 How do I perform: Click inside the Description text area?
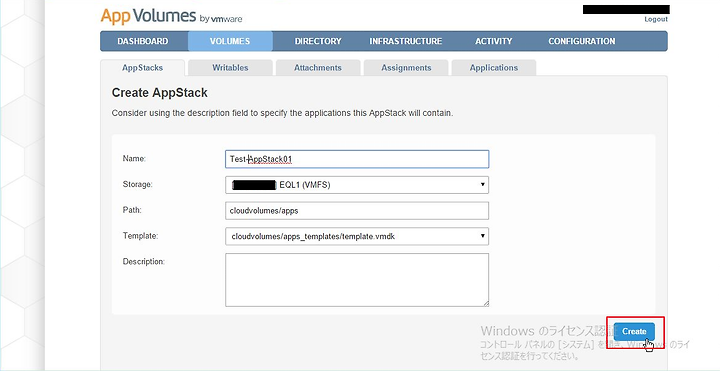357,280
